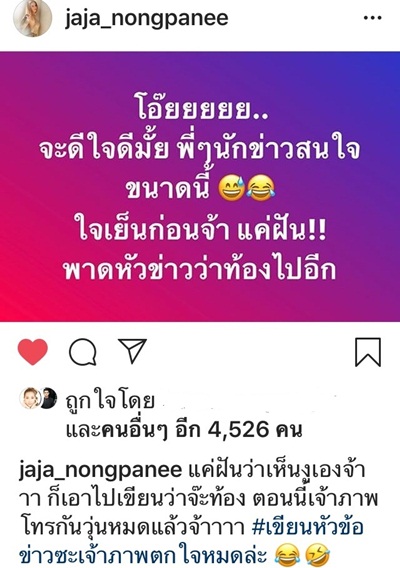
Task: Tap the line พาดหัวข่าวว่าท้องไปอีก in image
Action: click(x=200, y=270)
